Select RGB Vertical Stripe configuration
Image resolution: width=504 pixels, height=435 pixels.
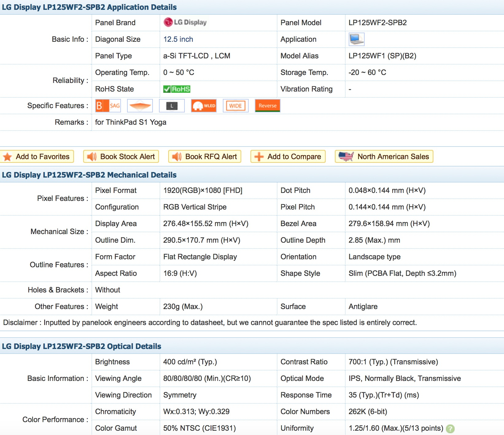click(195, 207)
